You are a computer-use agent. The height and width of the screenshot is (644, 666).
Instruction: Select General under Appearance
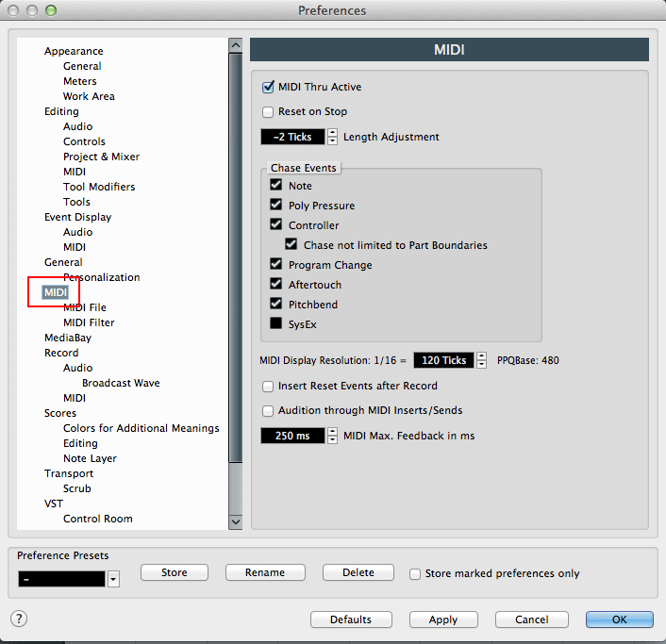(82, 66)
